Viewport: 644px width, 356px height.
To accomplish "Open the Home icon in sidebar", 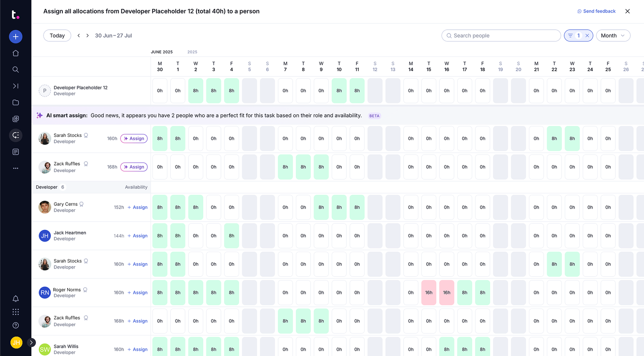I will pos(16,53).
